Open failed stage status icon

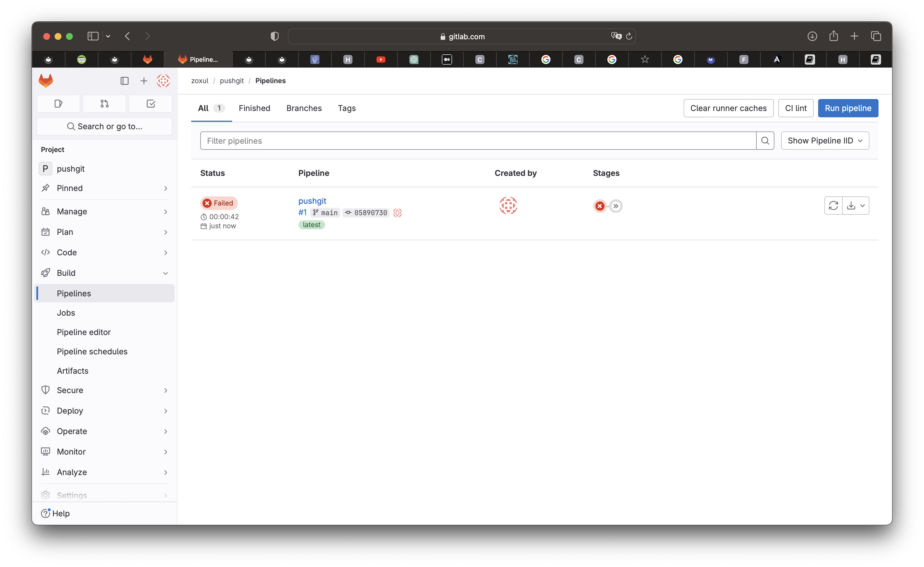click(x=600, y=206)
